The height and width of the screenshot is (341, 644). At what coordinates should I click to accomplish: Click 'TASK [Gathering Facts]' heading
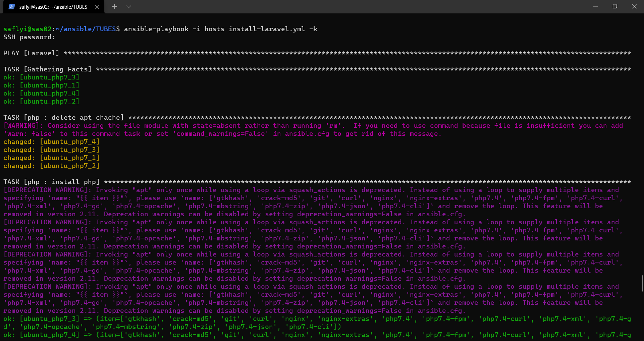click(47, 69)
